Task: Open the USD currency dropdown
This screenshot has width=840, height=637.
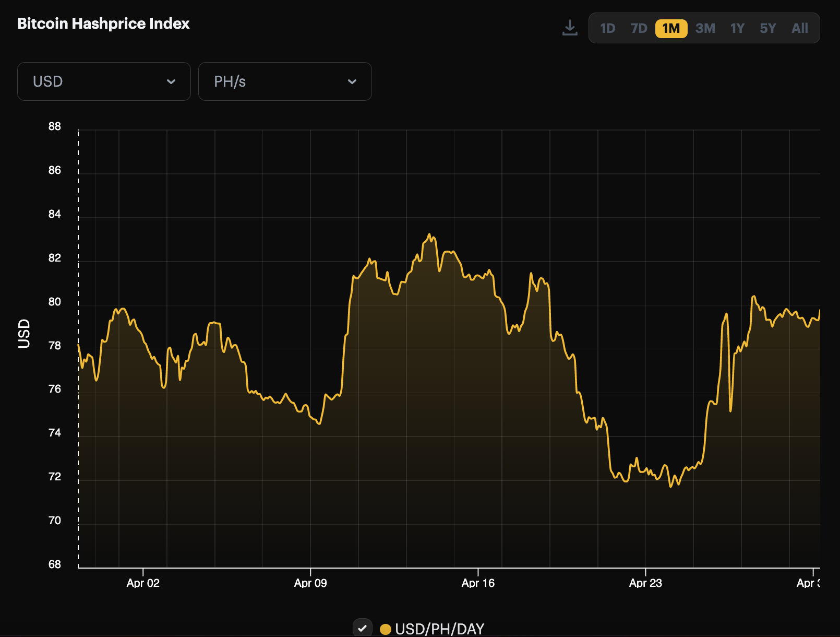Action: 103,81
